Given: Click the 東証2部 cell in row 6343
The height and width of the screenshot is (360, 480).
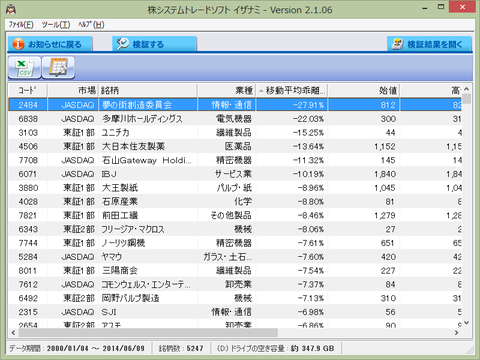Looking at the screenshot, I should (x=79, y=229).
